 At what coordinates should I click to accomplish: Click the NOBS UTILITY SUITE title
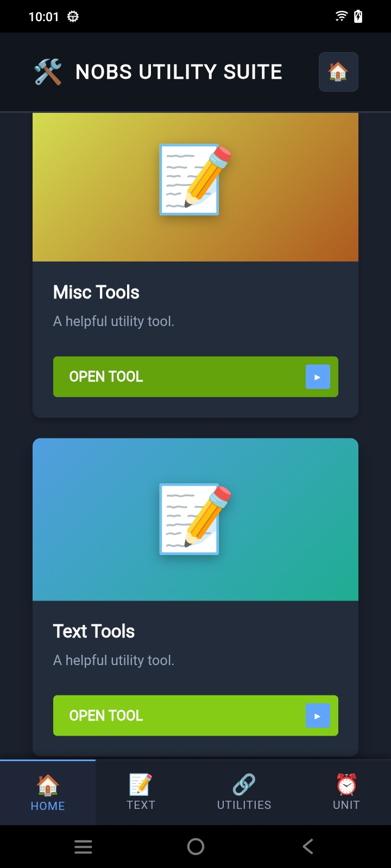[x=179, y=72]
